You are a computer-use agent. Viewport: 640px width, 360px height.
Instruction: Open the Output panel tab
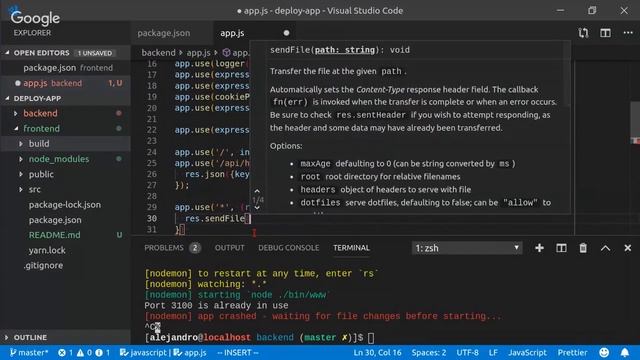[x=229, y=248]
